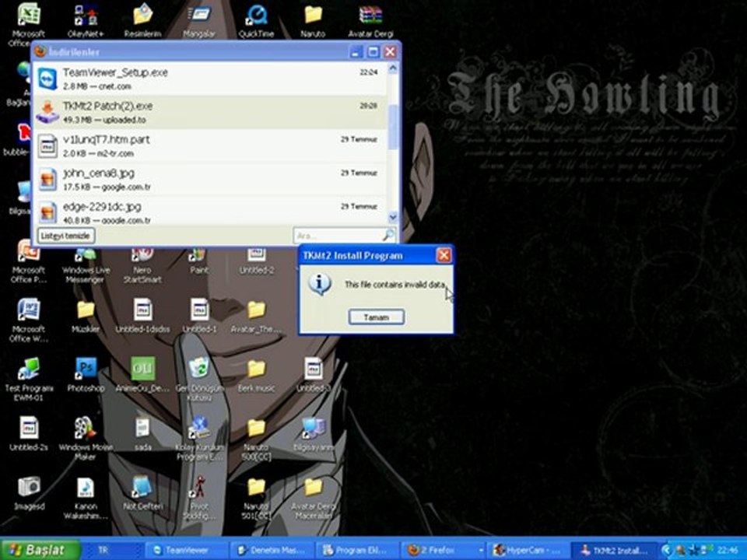
Task: Click the taskbar clock showing 22:46
Action: pos(728,551)
